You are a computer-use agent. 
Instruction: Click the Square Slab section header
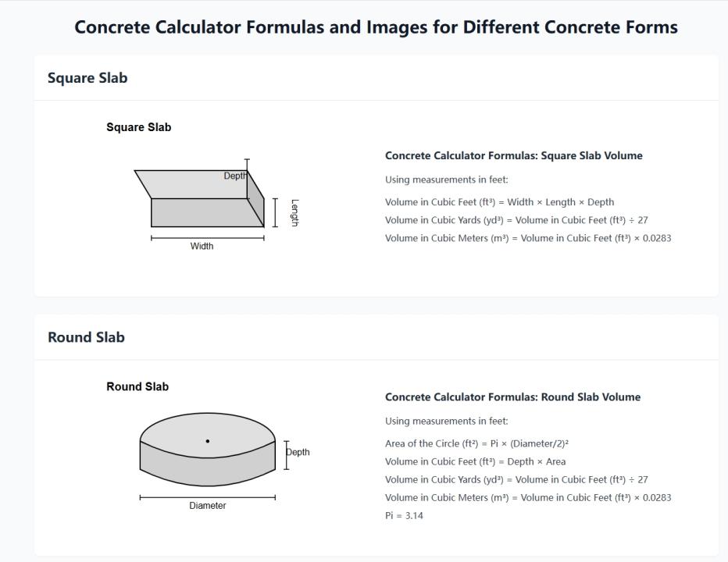click(87, 78)
